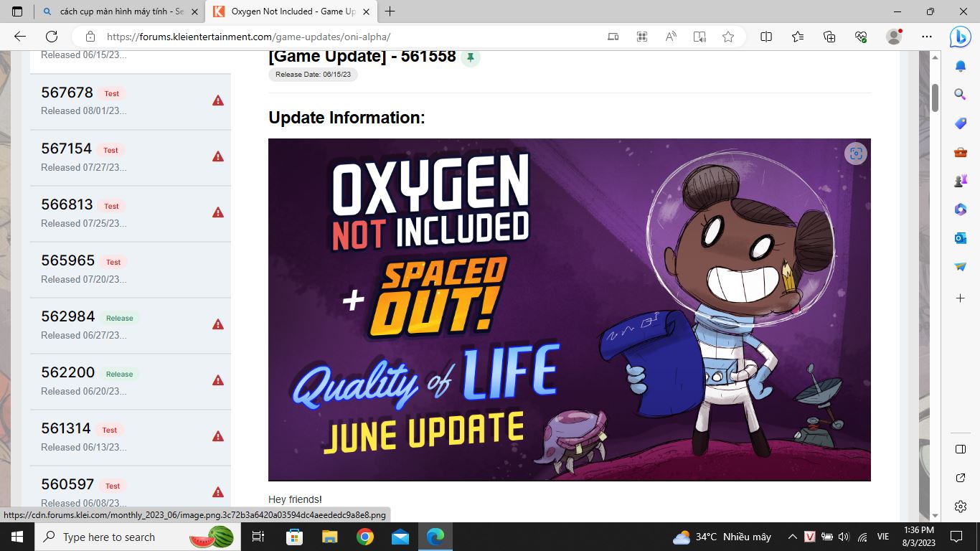The width and height of the screenshot is (980, 551).
Task: Open Collections from the toolbar
Action: [829, 36]
